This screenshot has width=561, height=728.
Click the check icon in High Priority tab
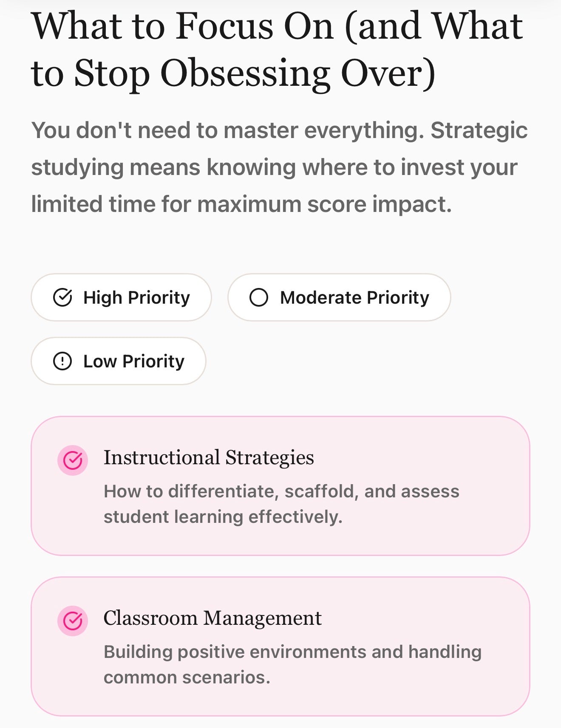point(62,297)
